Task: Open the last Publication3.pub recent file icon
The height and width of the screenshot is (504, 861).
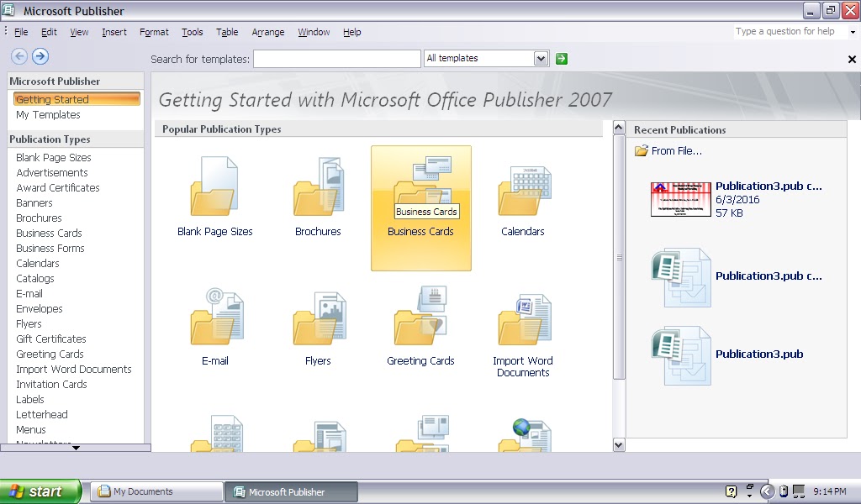Action: [681, 355]
